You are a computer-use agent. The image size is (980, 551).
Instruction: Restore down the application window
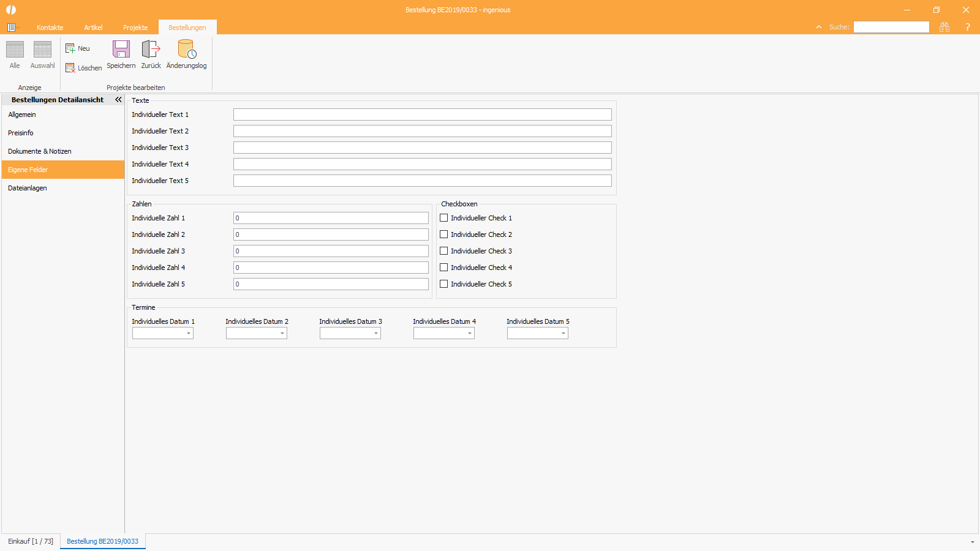pos(936,10)
